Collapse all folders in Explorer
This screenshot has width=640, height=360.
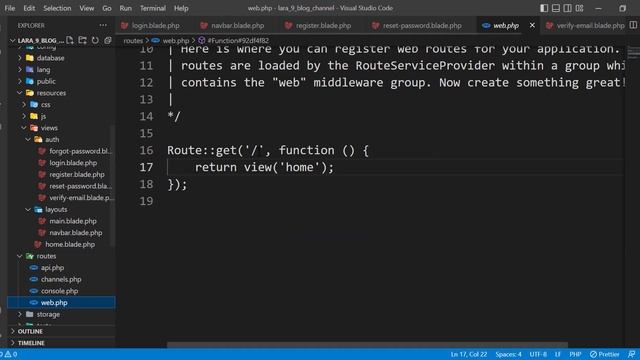(x=108, y=40)
